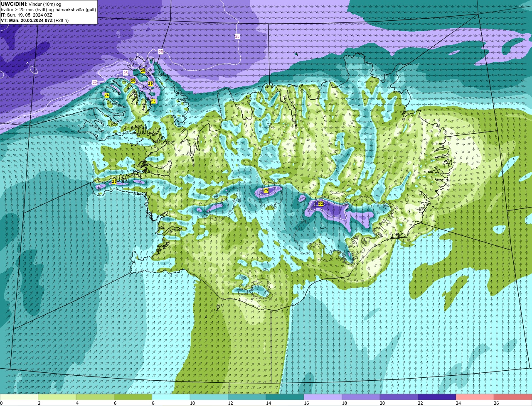The width and height of the screenshot is (532, 406).
Task: Click legend scale number '20'
Action: [x=382, y=403]
